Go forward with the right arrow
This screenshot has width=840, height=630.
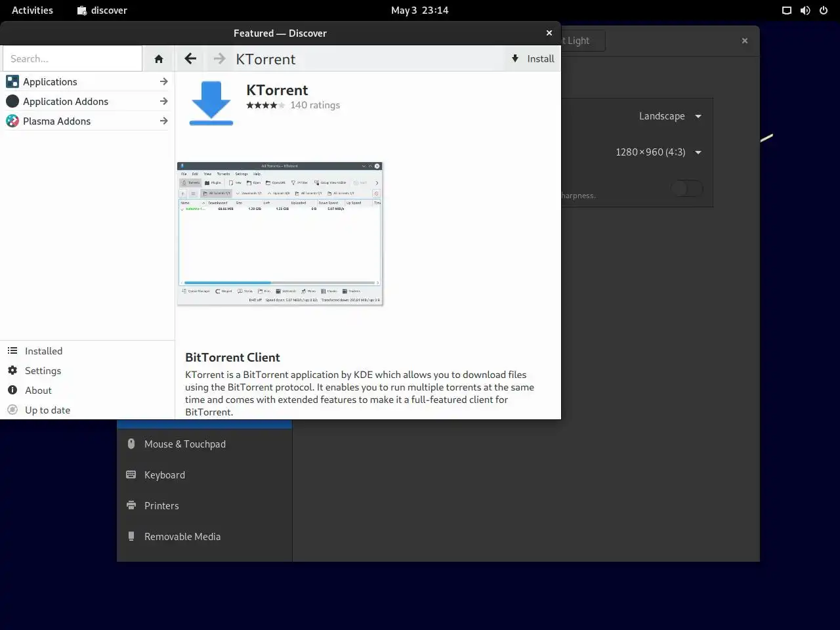[x=219, y=58]
